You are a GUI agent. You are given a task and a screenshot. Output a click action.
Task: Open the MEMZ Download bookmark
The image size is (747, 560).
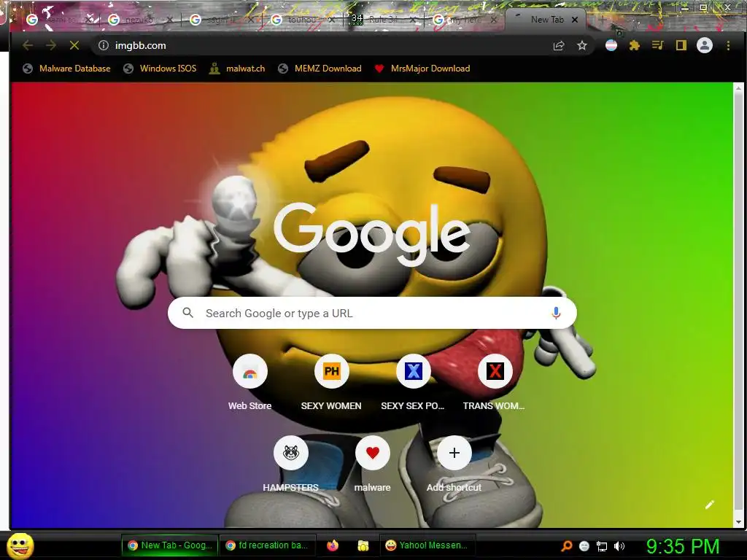pyautogui.click(x=320, y=68)
